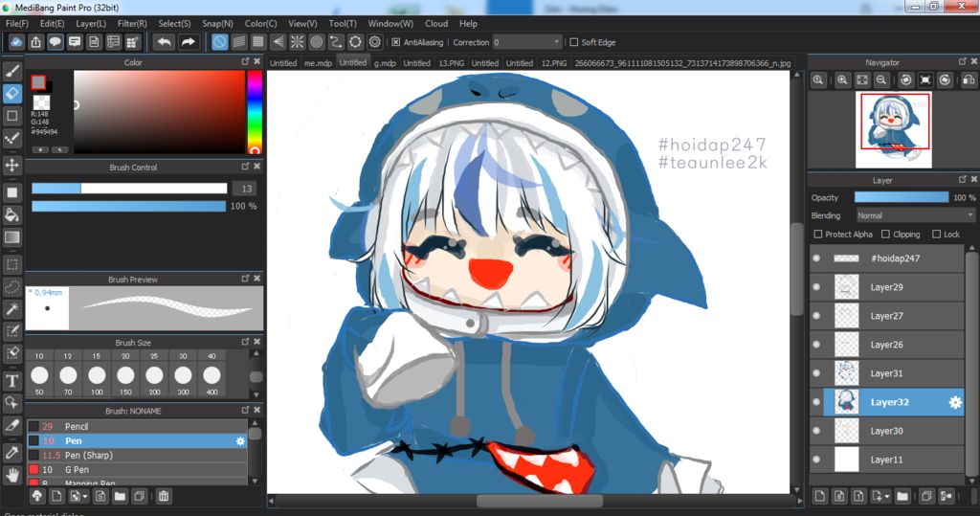Open the add layer dropdown arrow in the Layer panel
Viewport: 980px width, 516px height.
886,497
